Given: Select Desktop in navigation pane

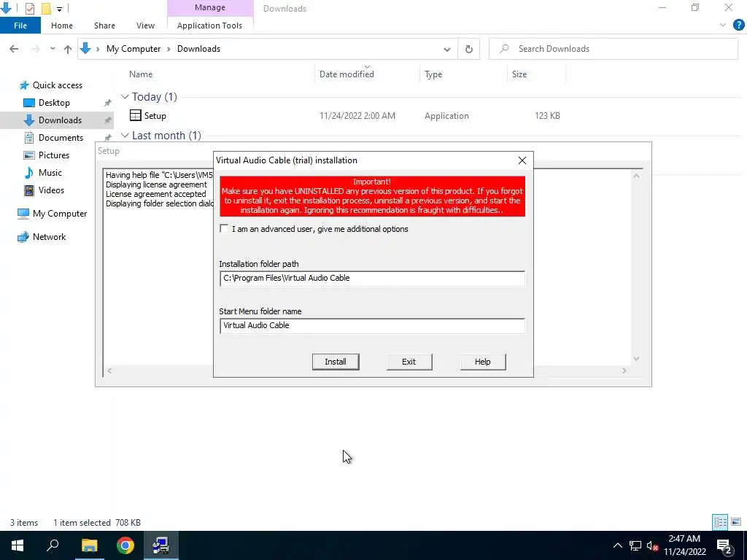Looking at the screenshot, I should click(54, 103).
